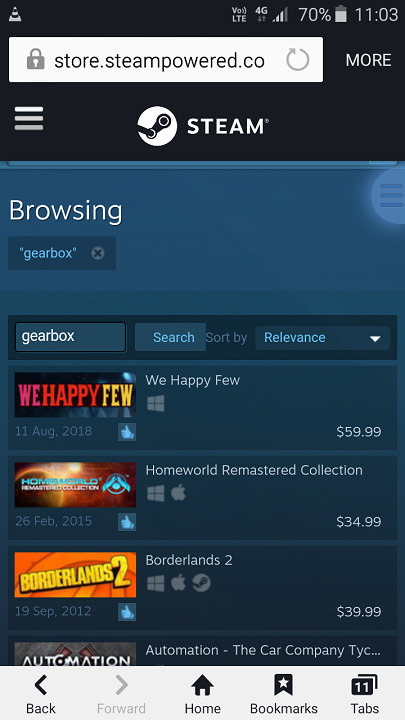Screen dimensions: 405x720
Task: Tap the Steam logo in header
Action: (202, 126)
